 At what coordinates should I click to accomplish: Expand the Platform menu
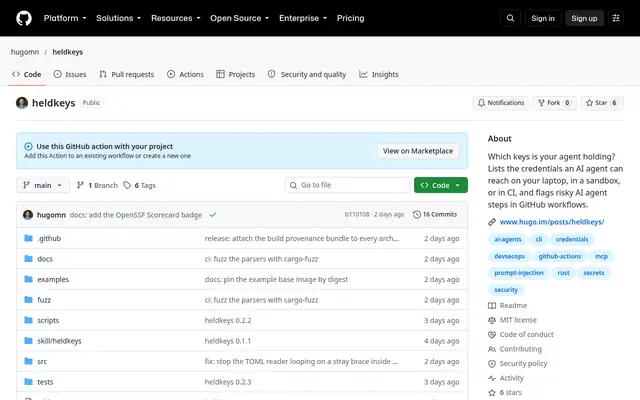[x=65, y=18]
